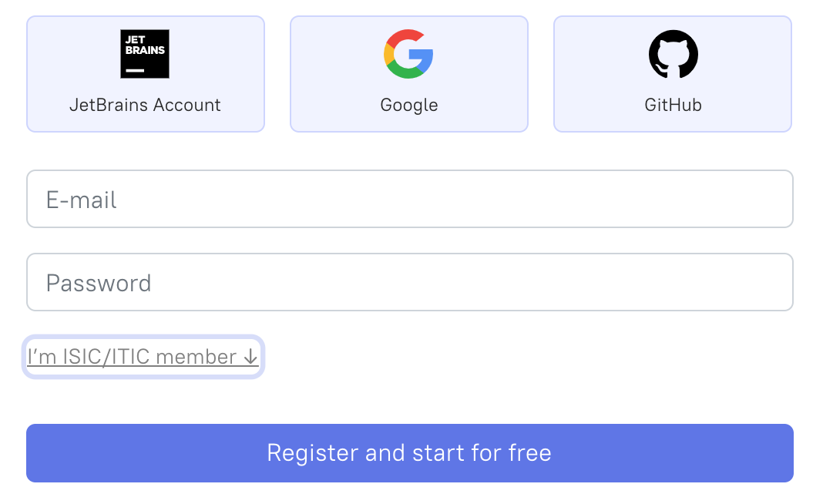Click the JetBrains black square logo
This screenshot has width=823, height=504.
pyautogui.click(x=145, y=54)
